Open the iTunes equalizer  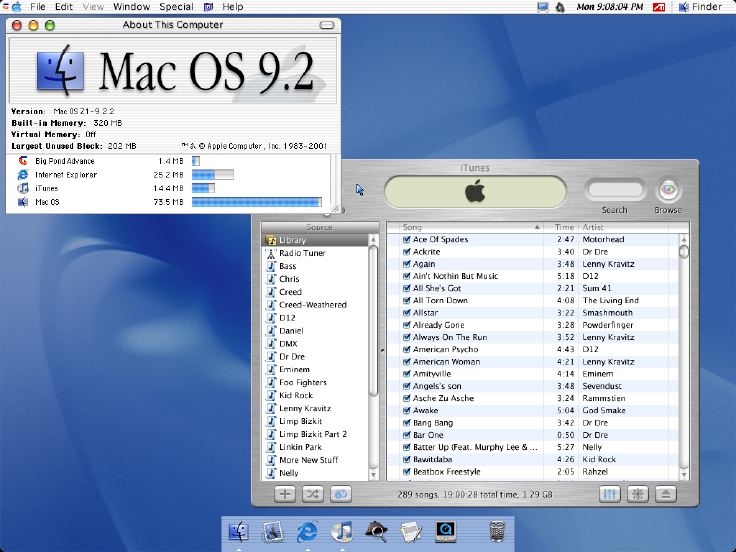click(610, 494)
